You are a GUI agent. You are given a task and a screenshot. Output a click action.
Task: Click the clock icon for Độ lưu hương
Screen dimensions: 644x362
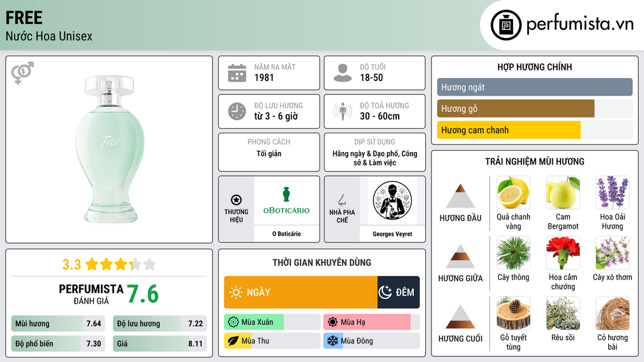(237, 111)
